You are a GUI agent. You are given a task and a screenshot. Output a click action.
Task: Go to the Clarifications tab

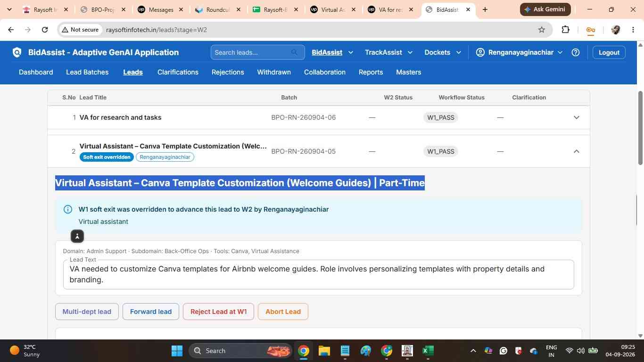point(178,72)
